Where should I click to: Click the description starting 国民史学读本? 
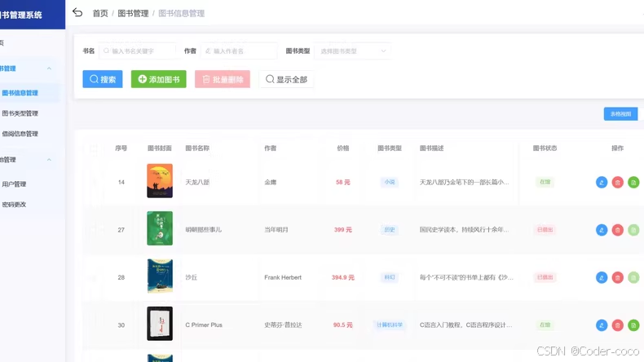tap(465, 230)
